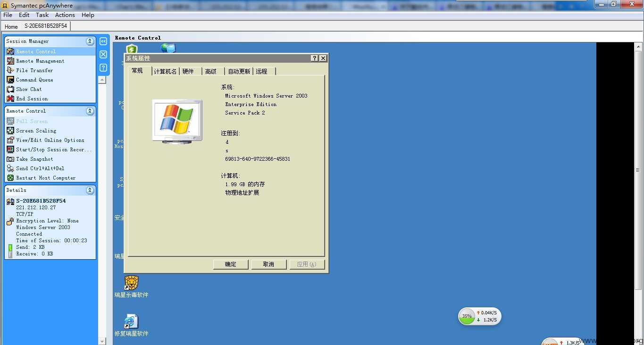Switch to the 自动更新 tab
Viewport: 644px width, 345px height.
coord(239,71)
